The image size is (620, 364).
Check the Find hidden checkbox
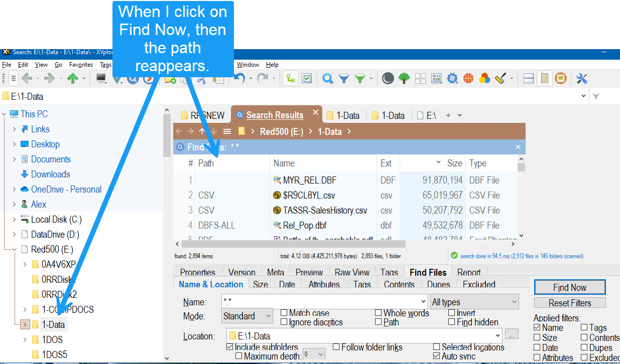pos(452,322)
